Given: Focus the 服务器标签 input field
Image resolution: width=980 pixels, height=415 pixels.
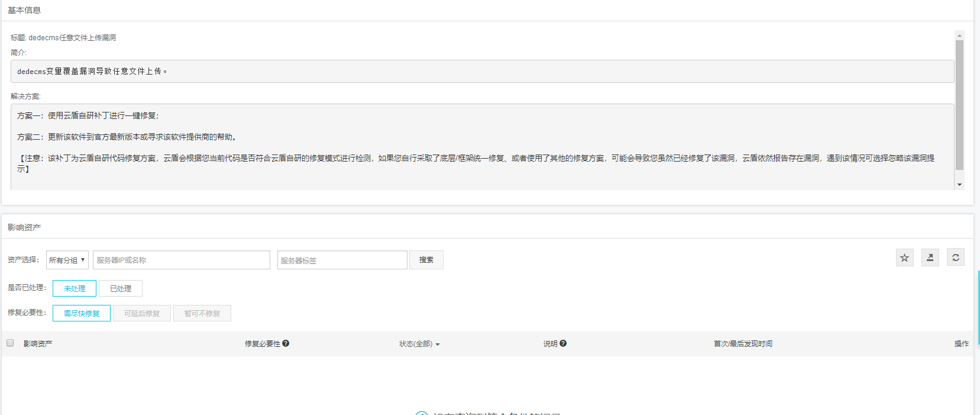Looking at the screenshot, I should 342,260.
